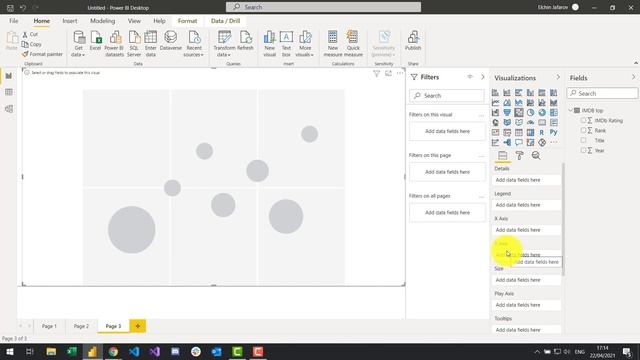Viewport: 640px width, 360px height.
Task: Toggle Filters pane visibility eye icon
Action: 470,77
